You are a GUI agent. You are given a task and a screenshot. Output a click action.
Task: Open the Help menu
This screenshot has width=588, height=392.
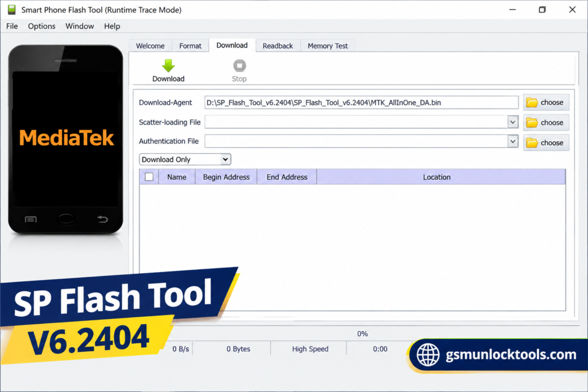112,26
